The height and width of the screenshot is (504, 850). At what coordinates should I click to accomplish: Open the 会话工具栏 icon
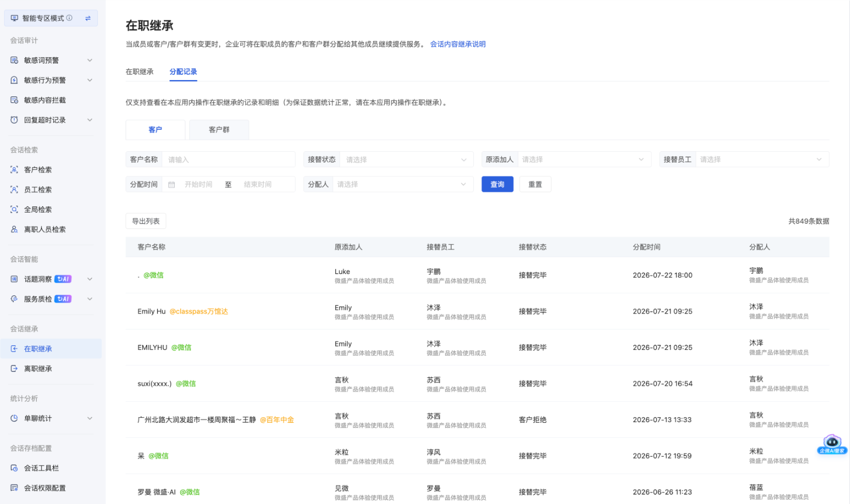(14, 468)
